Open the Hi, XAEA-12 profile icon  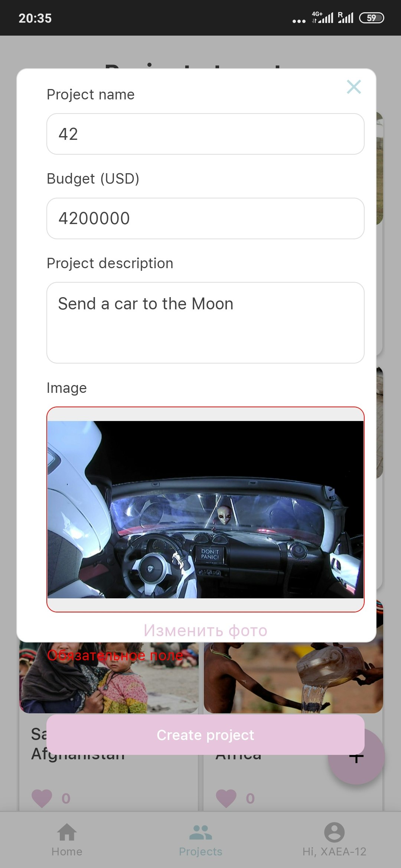(334, 832)
